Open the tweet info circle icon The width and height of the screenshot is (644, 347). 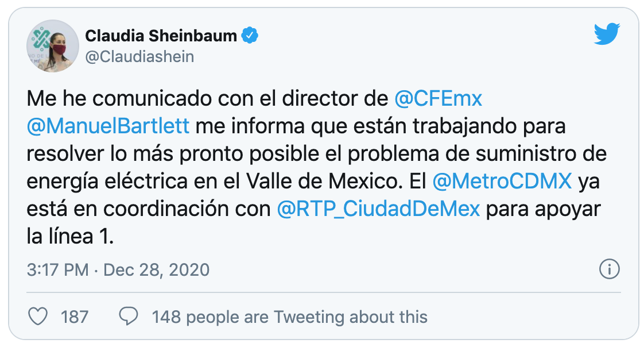coord(608,268)
